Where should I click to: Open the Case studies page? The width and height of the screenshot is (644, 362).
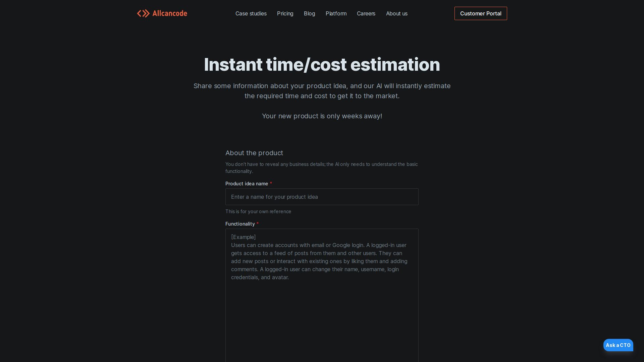251,13
